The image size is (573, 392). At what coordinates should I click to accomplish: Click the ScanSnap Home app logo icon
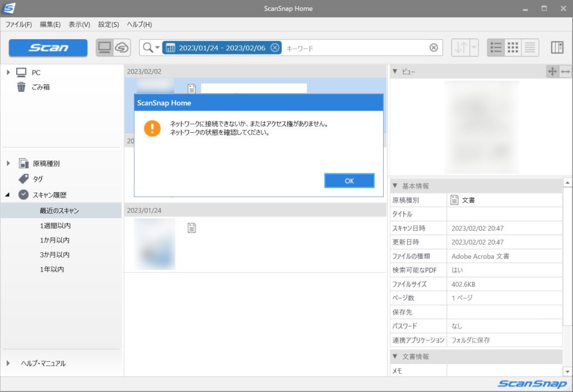click(x=9, y=8)
